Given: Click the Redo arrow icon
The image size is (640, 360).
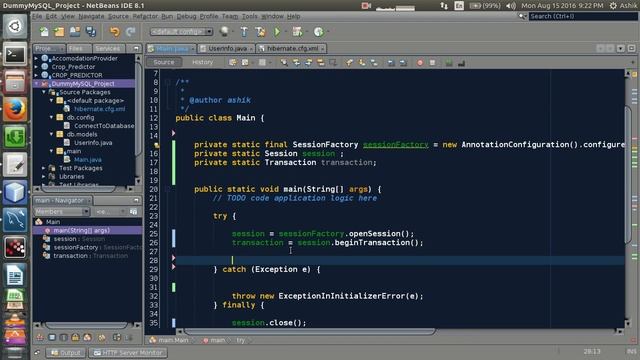Looking at the screenshot, I should [131, 31].
